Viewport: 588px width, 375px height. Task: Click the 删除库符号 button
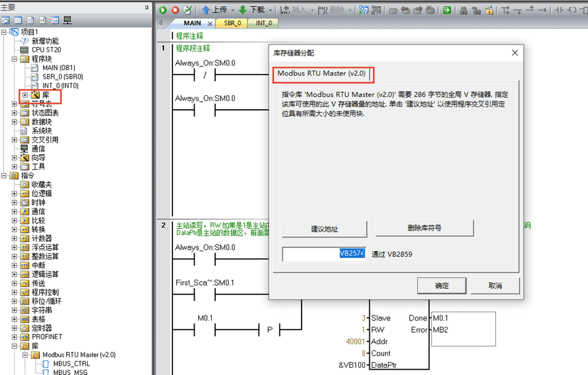pyautogui.click(x=424, y=228)
